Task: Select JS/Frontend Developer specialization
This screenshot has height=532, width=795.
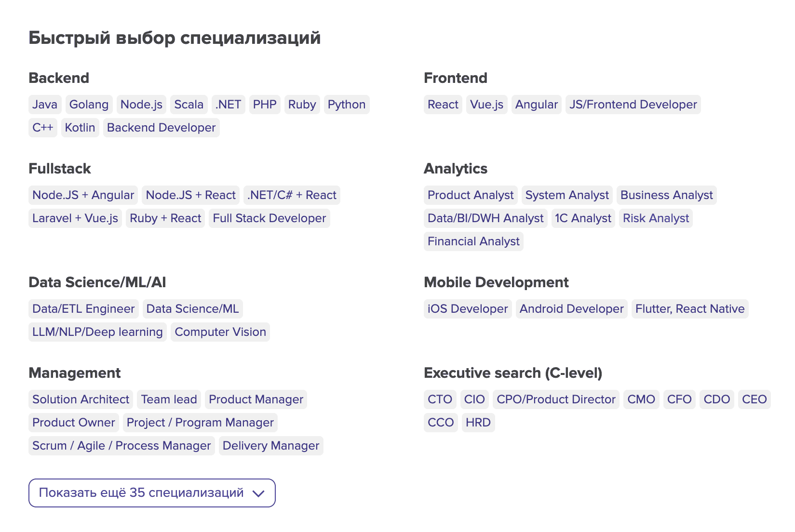Action: click(x=633, y=105)
